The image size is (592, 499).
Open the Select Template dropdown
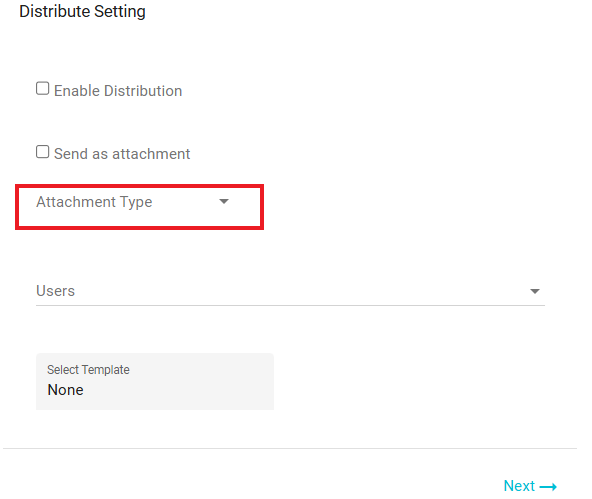[x=155, y=381]
